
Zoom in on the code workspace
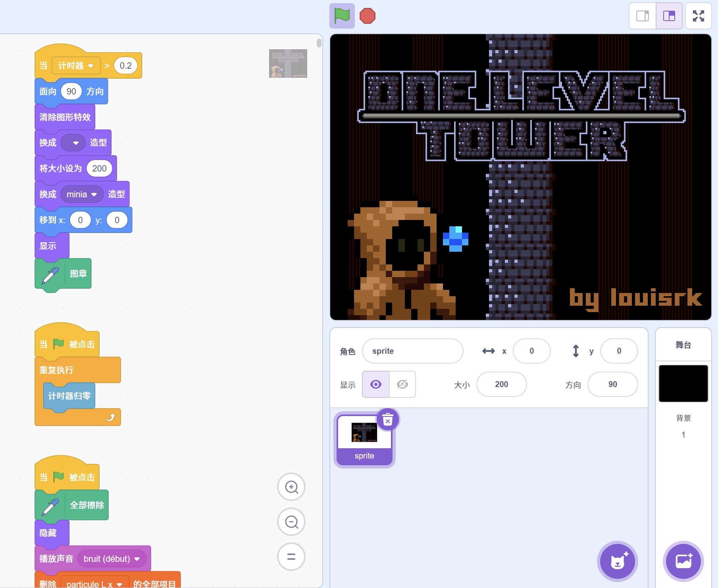(x=291, y=487)
